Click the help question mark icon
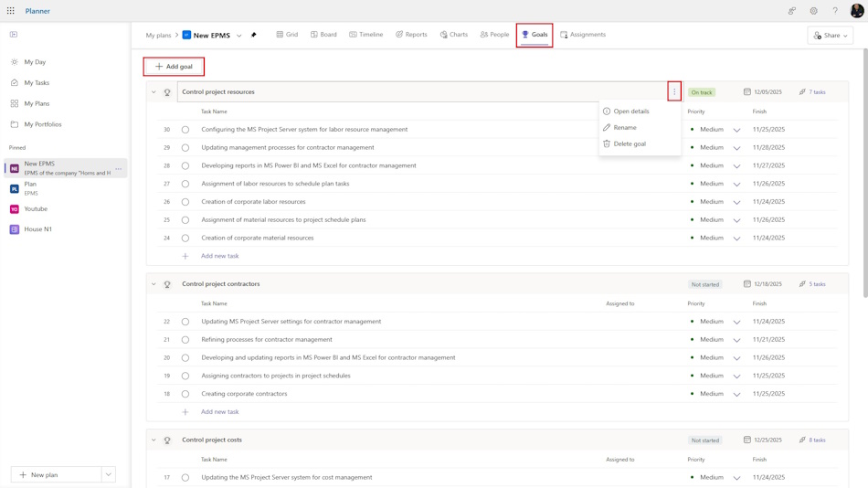Screen dimensions: 868x488 (835, 11)
